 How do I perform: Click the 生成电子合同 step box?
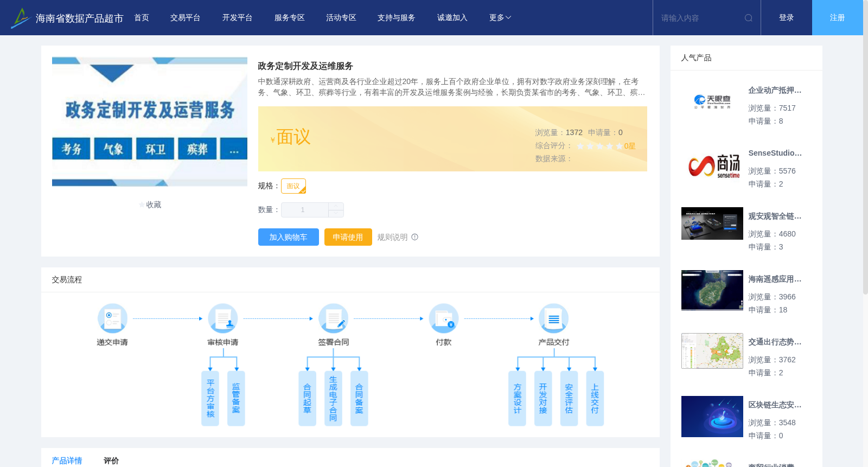click(333, 399)
